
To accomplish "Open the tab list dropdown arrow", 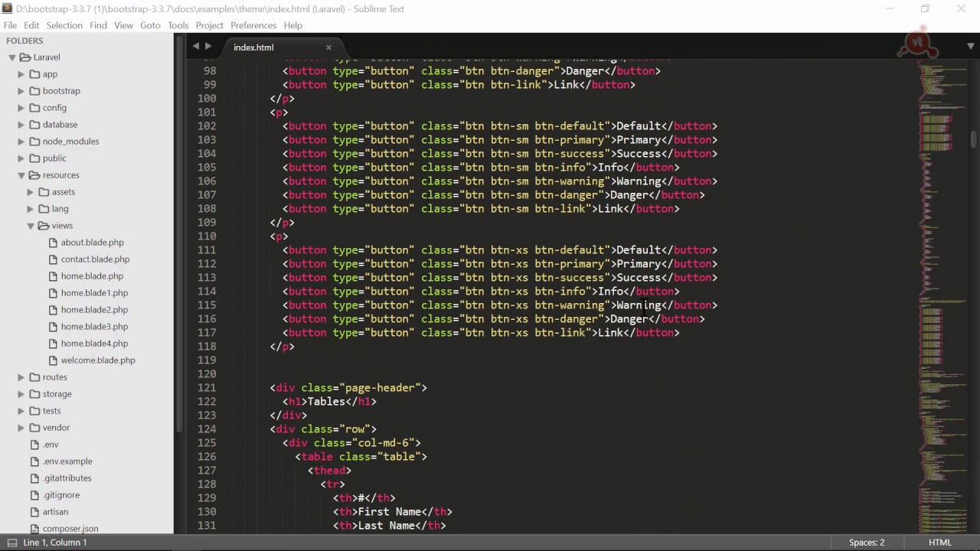I will 971,47.
